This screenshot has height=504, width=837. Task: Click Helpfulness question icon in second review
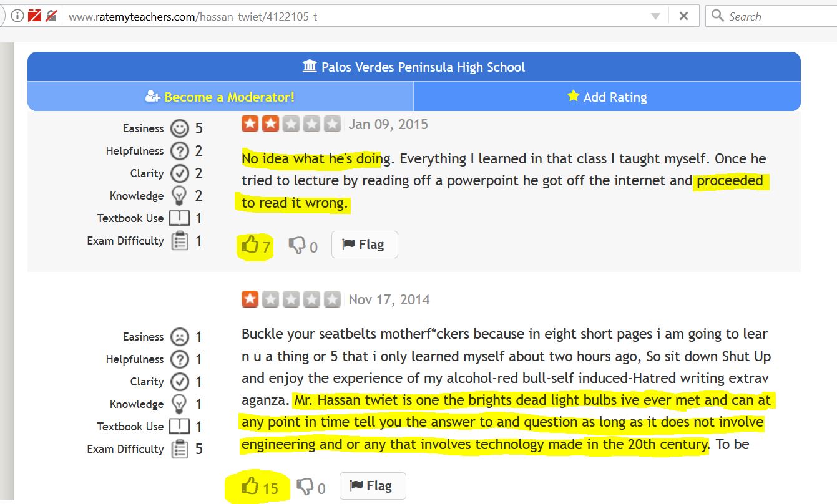point(180,359)
